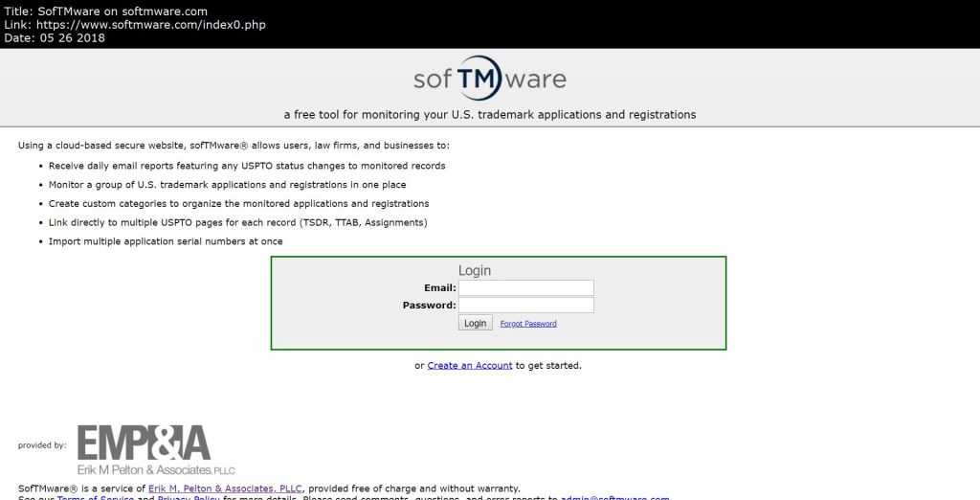This screenshot has height=500, width=980.
Task: Click the Login button
Action: [x=475, y=323]
